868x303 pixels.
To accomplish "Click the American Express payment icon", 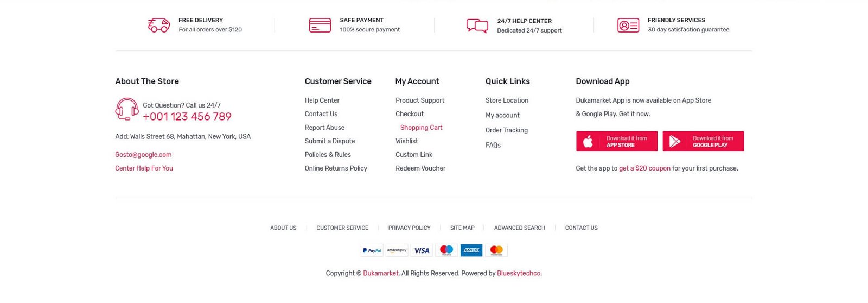I will pos(471,250).
